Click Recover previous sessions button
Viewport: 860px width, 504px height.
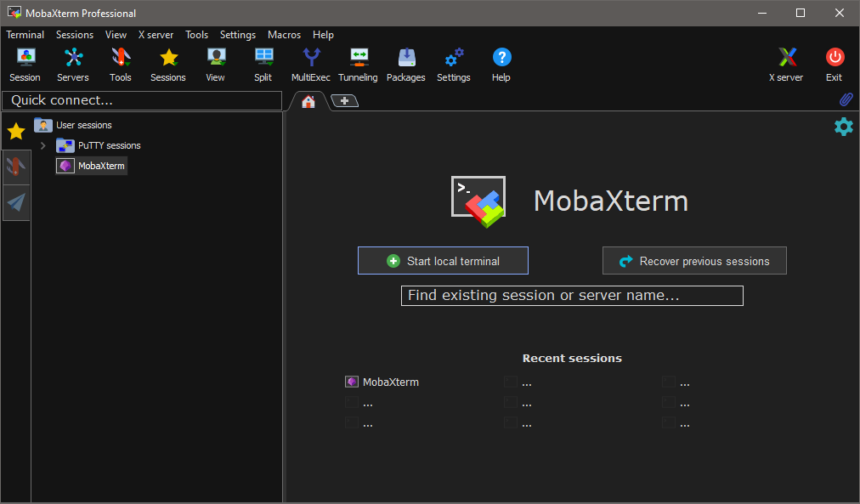(694, 261)
